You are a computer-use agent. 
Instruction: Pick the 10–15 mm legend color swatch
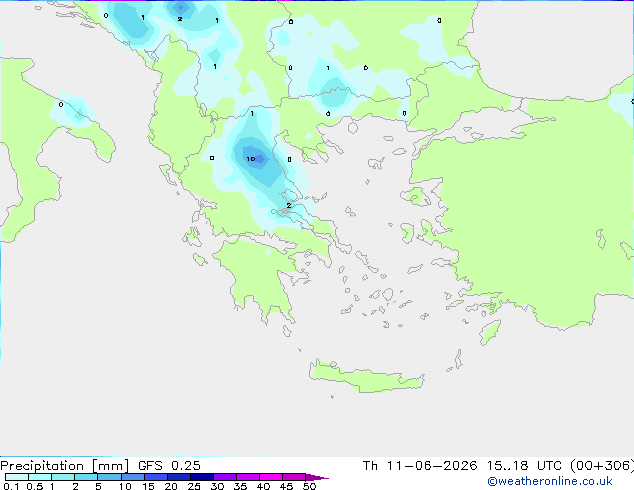(x=132, y=477)
